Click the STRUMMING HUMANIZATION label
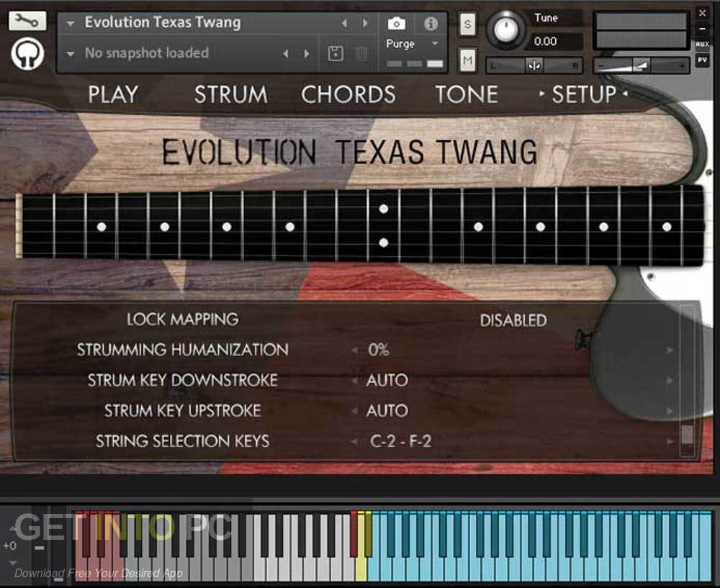Screen dimensions: 720x588 coord(182,350)
